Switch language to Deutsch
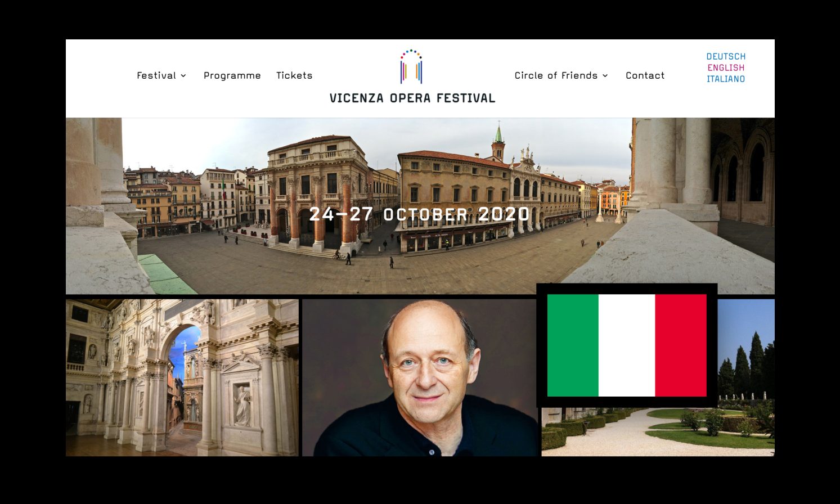 726,56
